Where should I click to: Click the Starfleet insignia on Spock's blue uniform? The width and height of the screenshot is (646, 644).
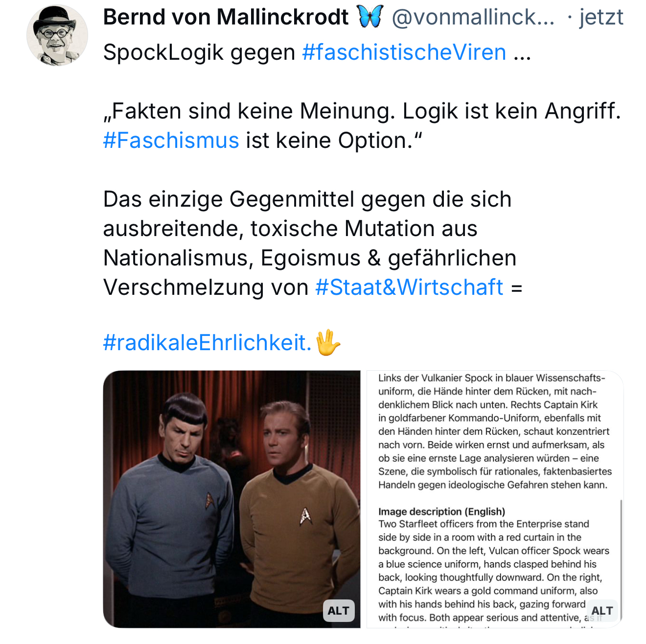click(210, 500)
